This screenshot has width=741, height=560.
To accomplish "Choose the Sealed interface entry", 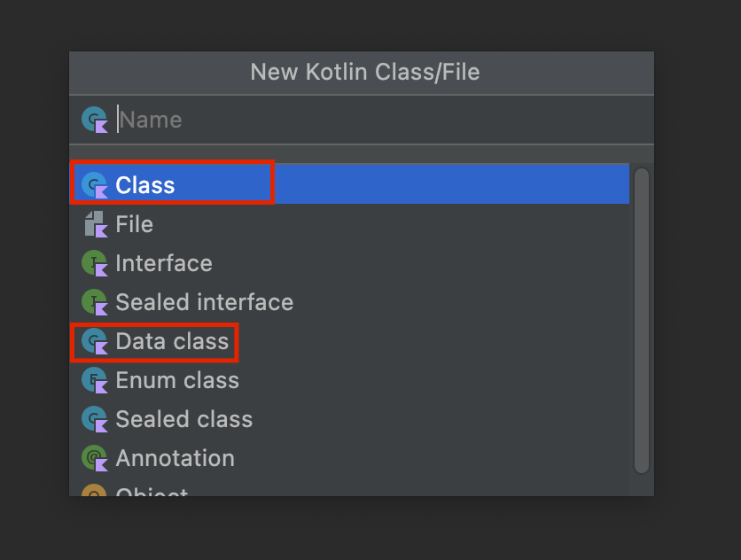I will pos(205,302).
